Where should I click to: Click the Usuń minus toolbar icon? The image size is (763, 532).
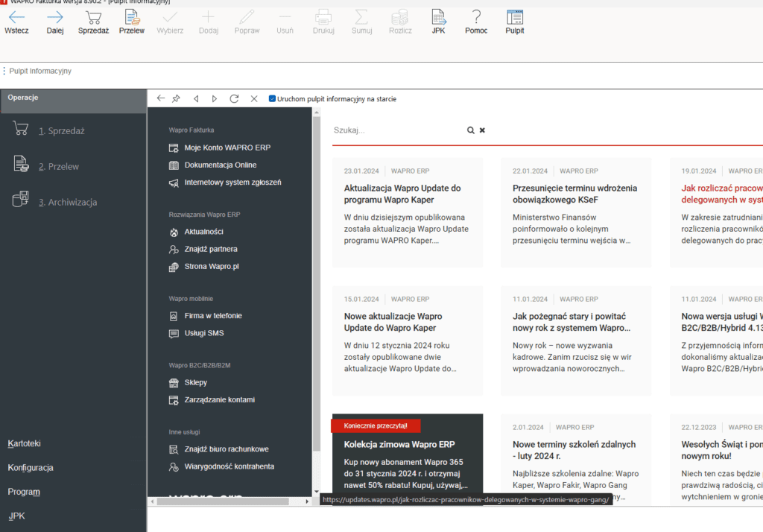click(x=285, y=18)
